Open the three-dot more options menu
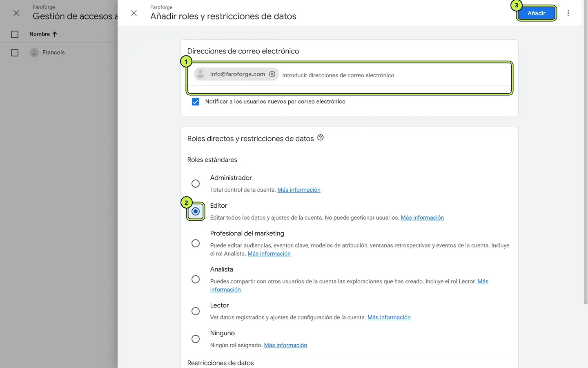The width and height of the screenshot is (588, 368). (x=568, y=13)
